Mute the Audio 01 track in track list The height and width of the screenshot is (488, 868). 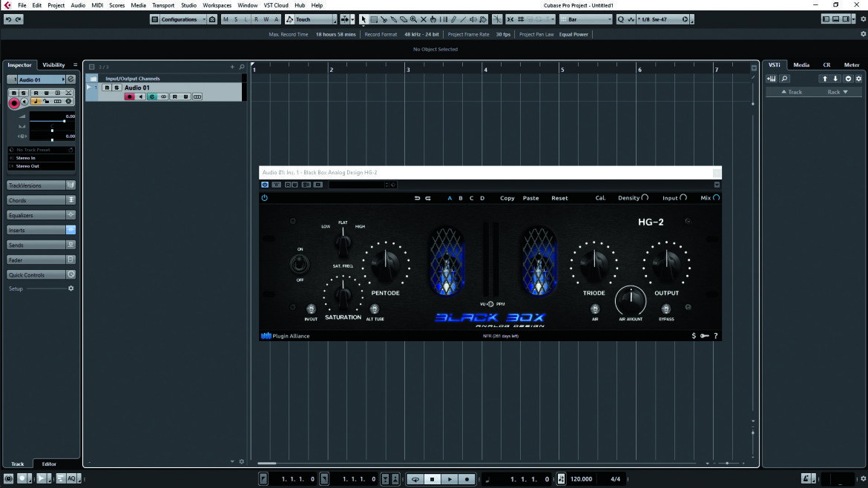click(x=107, y=88)
